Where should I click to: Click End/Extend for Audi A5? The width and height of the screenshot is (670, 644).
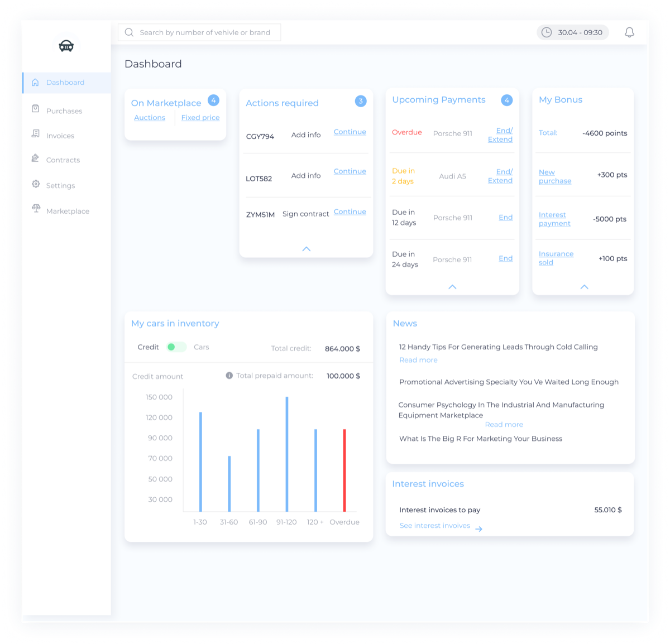tap(500, 176)
